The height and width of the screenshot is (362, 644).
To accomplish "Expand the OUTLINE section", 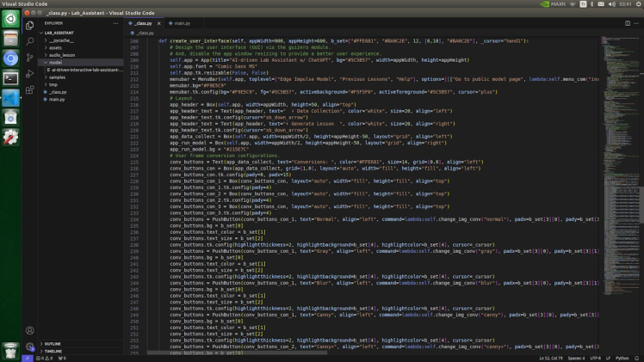I will [53, 343].
